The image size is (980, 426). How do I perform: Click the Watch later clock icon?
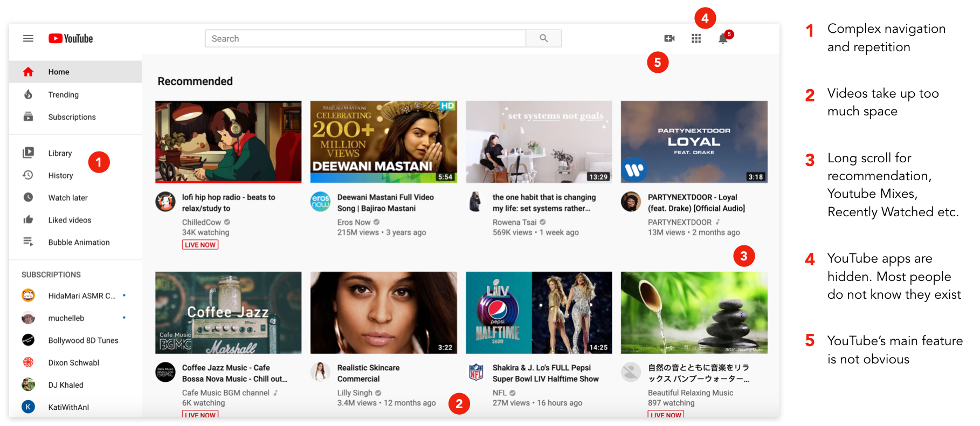point(28,197)
